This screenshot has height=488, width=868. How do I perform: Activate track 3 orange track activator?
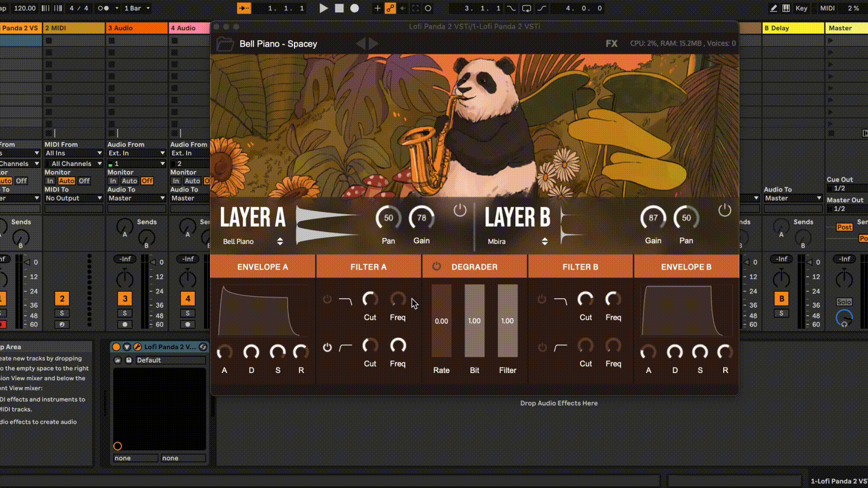pos(125,299)
